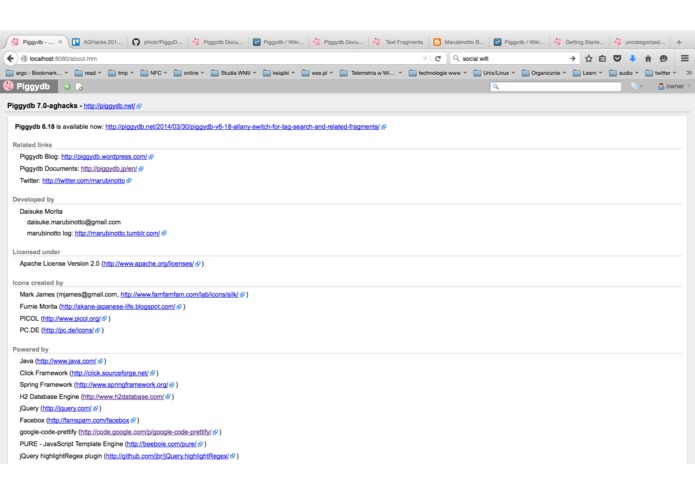Viewport: 695px width, 494px height.
Task: Expand the twitter bookmarks folder
Action: [x=661, y=73]
